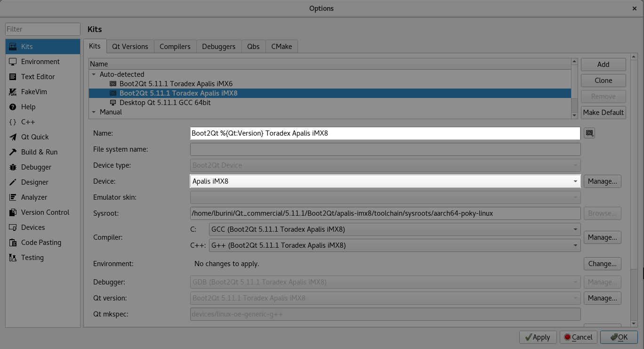Switch to the CMake tab
The height and width of the screenshot is (349, 644).
pos(282,47)
